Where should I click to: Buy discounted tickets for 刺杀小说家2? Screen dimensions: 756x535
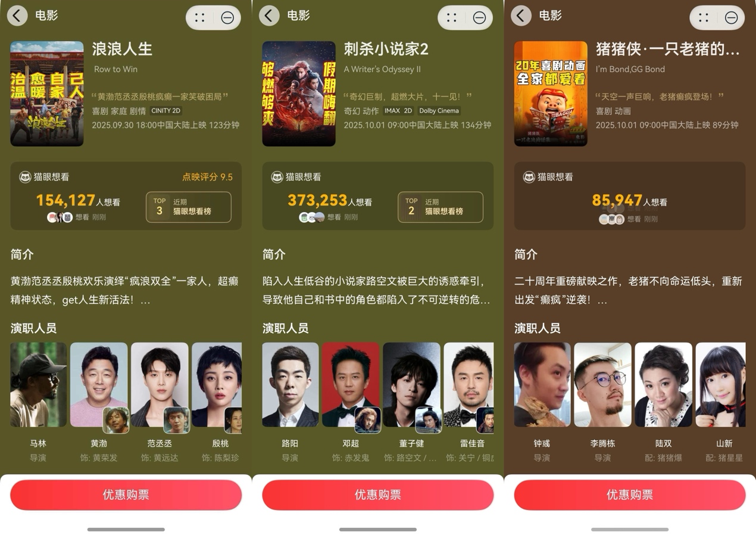378,494
